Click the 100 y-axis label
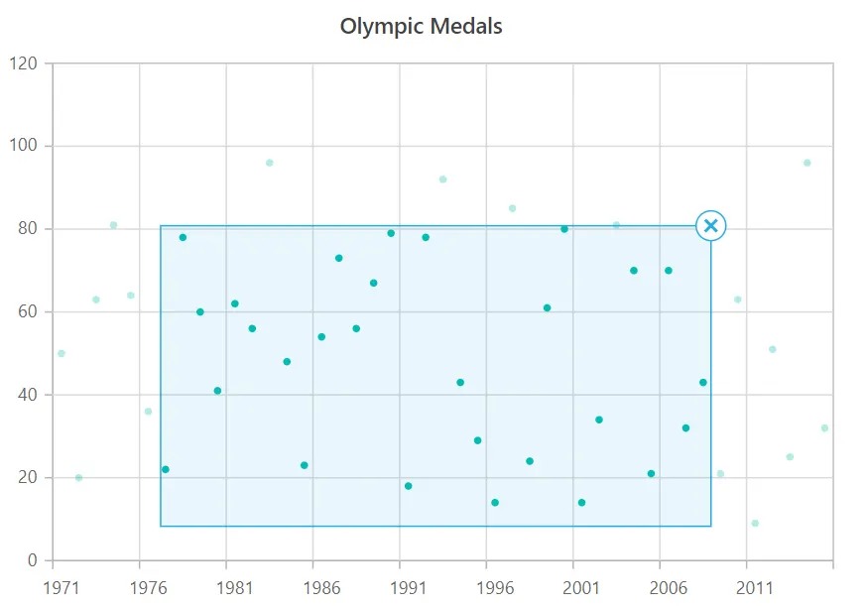The image size is (868, 606). 23,145
